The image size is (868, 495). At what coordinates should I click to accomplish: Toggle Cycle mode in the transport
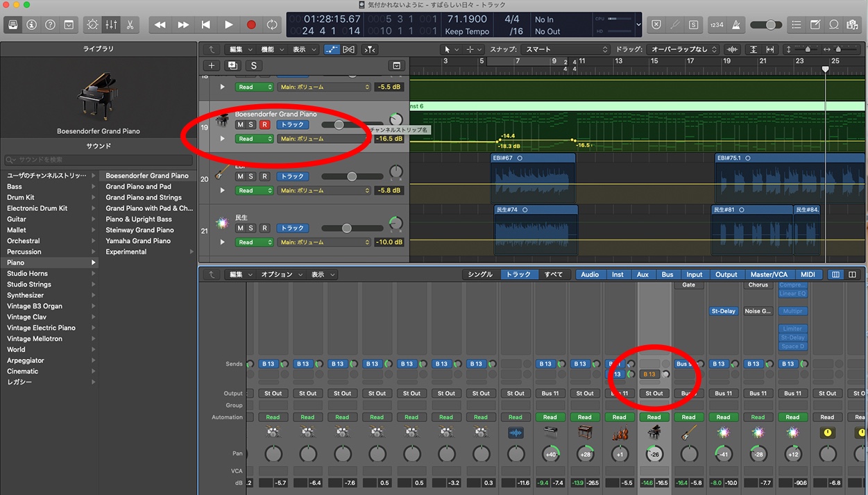(272, 25)
